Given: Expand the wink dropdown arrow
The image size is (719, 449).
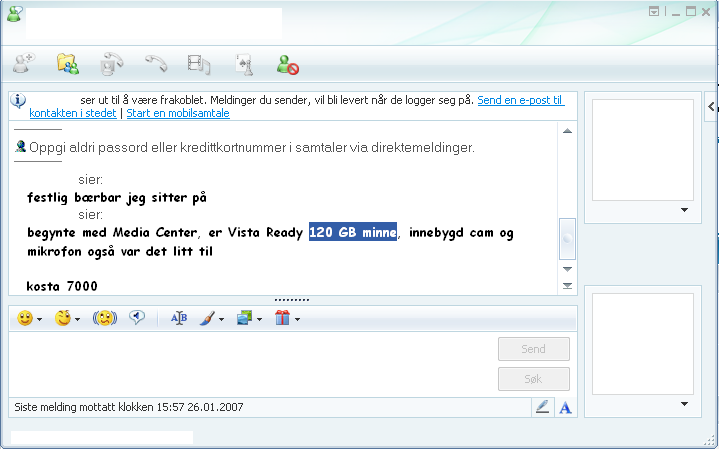Looking at the screenshot, I should (77, 319).
